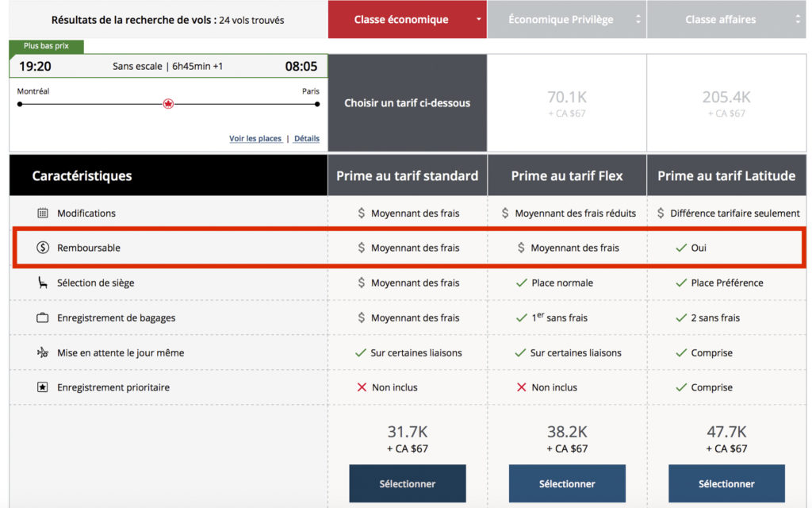Click the Air Canada maple leaf on the flight path
This screenshot has height=508, width=812.
pyautogui.click(x=168, y=103)
